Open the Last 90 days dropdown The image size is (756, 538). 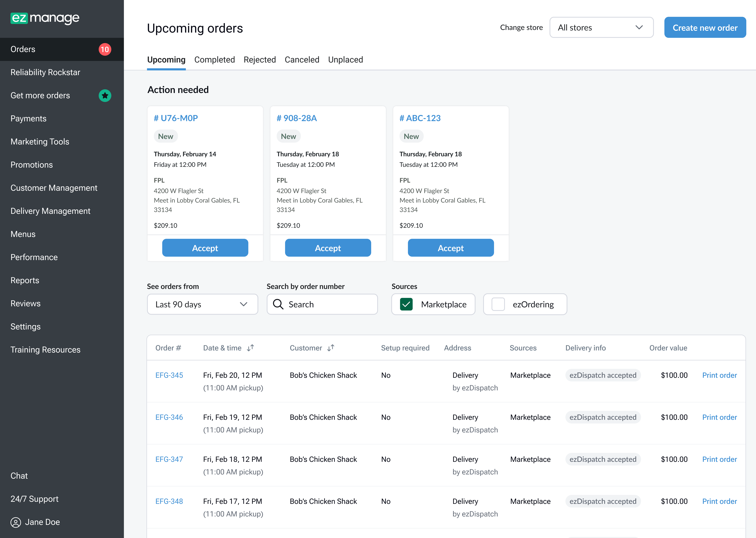click(x=202, y=304)
